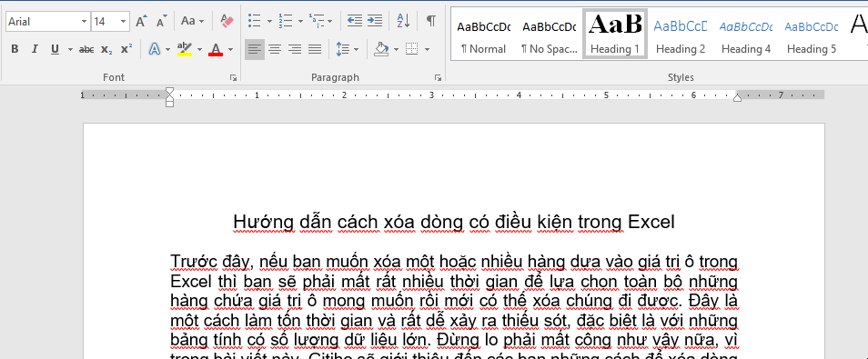The height and width of the screenshot is (359, 868).
Task: Click the Decrease Indent icon
Action: coord(354,22)
